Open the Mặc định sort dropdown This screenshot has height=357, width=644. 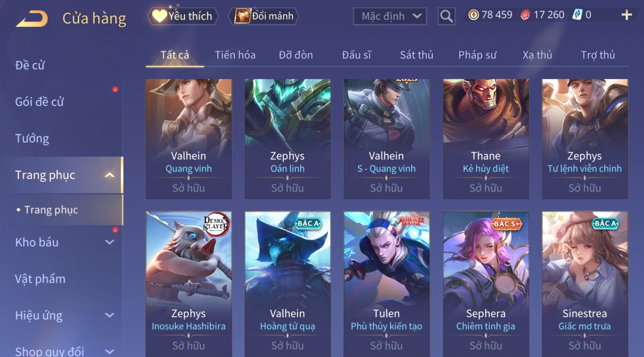(x=390, y=16)
